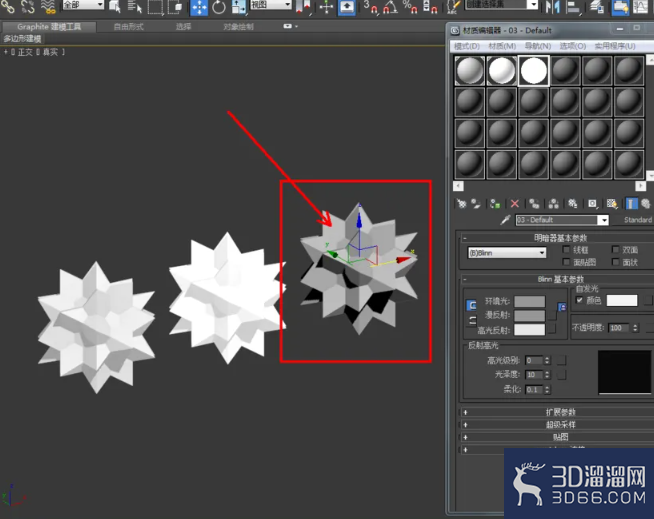Enable the 线框 (Wire) checkbox
Image resolution: width=654 pixels, height=519 pixels.
566,249
